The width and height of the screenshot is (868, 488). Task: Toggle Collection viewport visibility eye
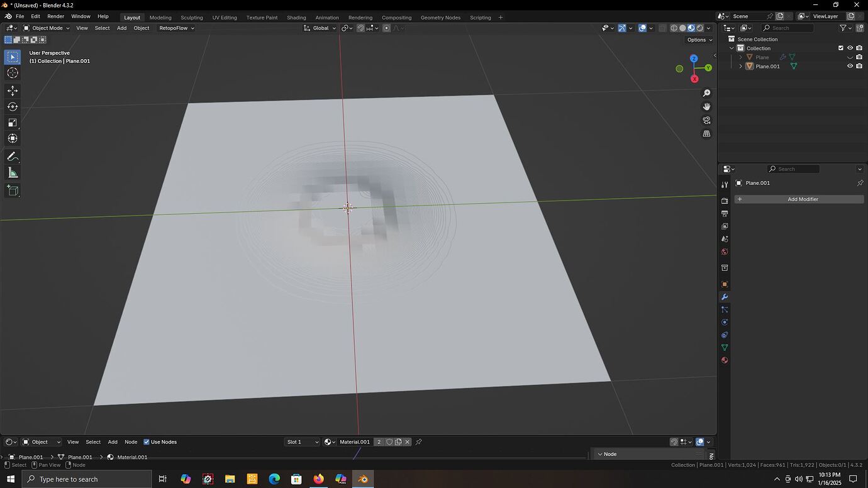850,48
